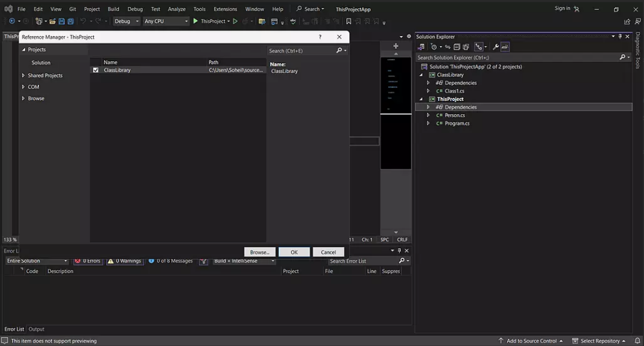Click the Save All icon
The image size is (644, 346).
pyautogui.click(x=71, y=21)
